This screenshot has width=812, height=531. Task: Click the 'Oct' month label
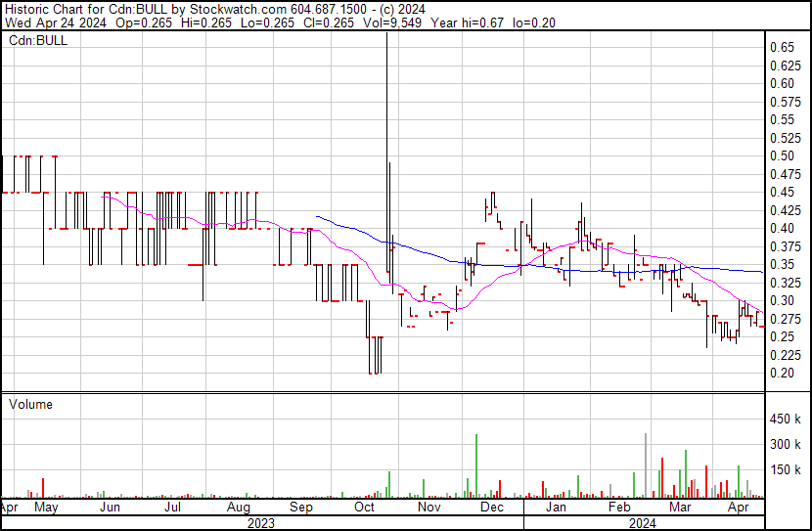(364, 508)
